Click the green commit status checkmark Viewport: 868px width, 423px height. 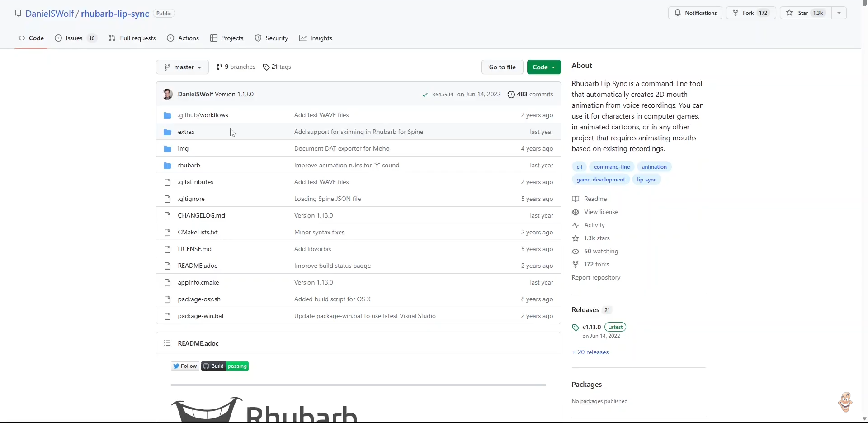pyautogui.click(x=425, y=95)
